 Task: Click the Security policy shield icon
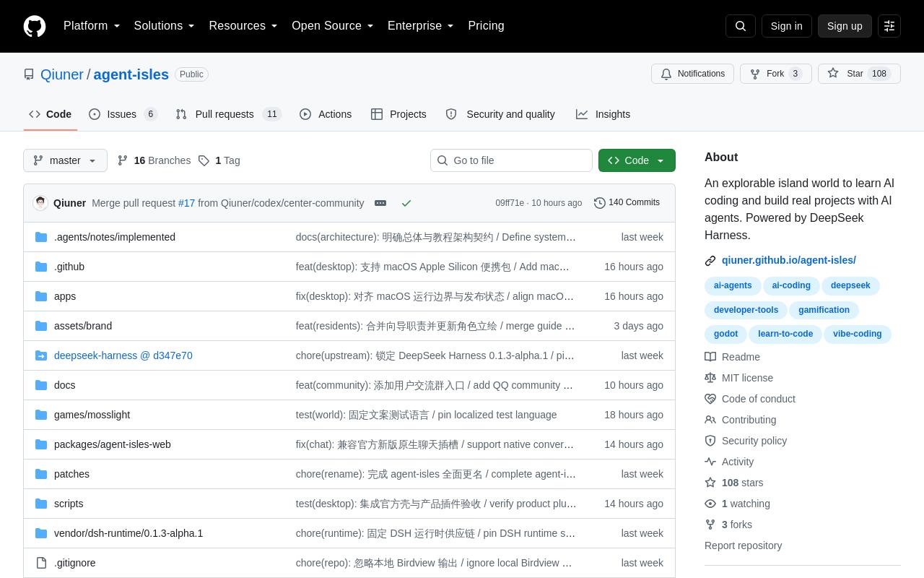710,441
